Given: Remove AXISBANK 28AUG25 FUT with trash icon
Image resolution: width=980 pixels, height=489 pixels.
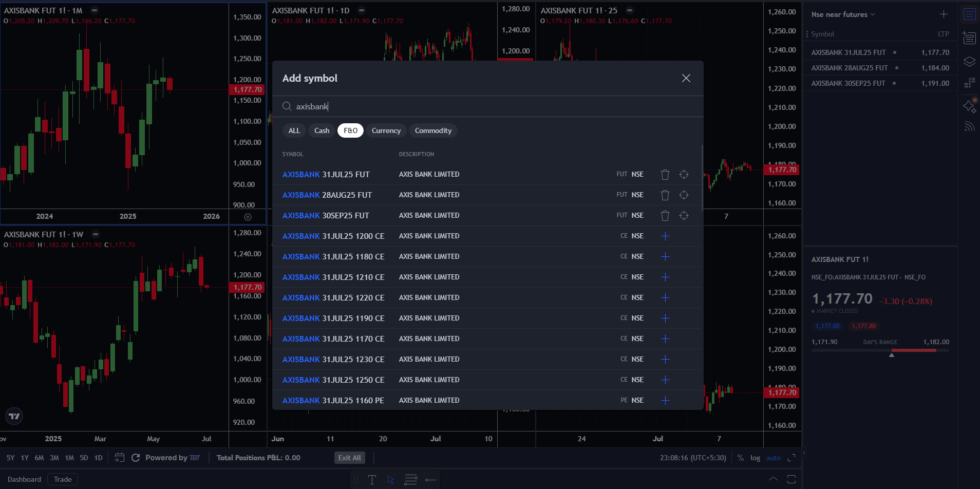Looking at the screenshot, I should (665, 195).
